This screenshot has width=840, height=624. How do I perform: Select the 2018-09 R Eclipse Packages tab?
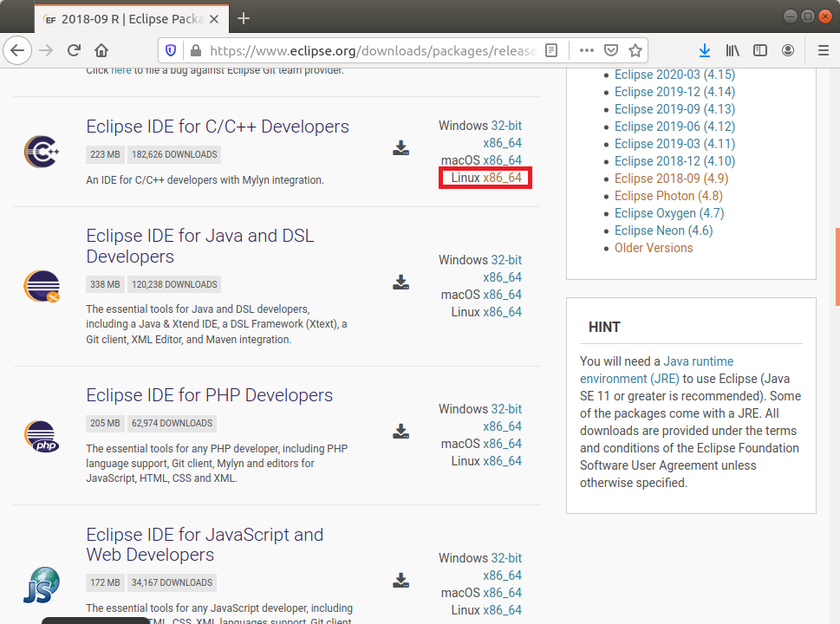click(x=132, y=19)
